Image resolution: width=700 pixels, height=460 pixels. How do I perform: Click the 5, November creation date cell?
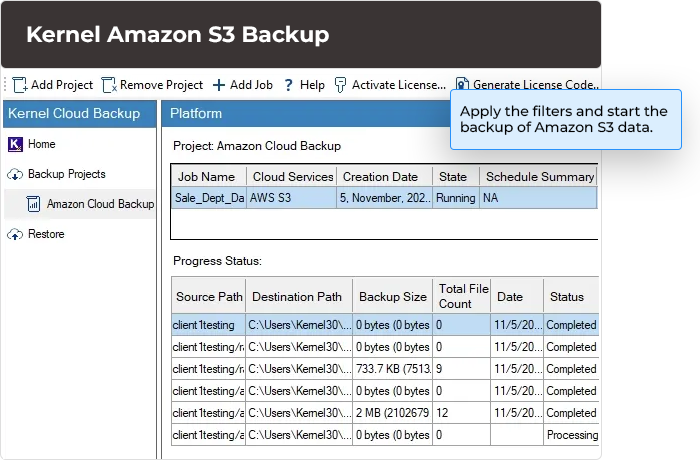[384, 198]
